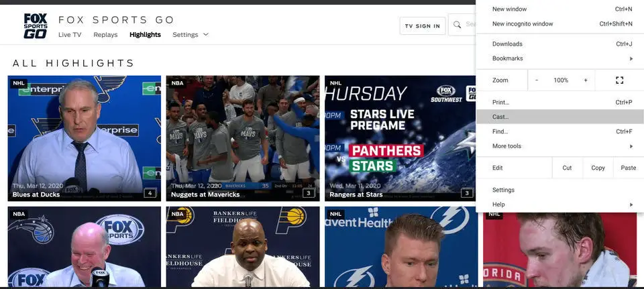Open the Settings dropdown in site navigation

191,34
